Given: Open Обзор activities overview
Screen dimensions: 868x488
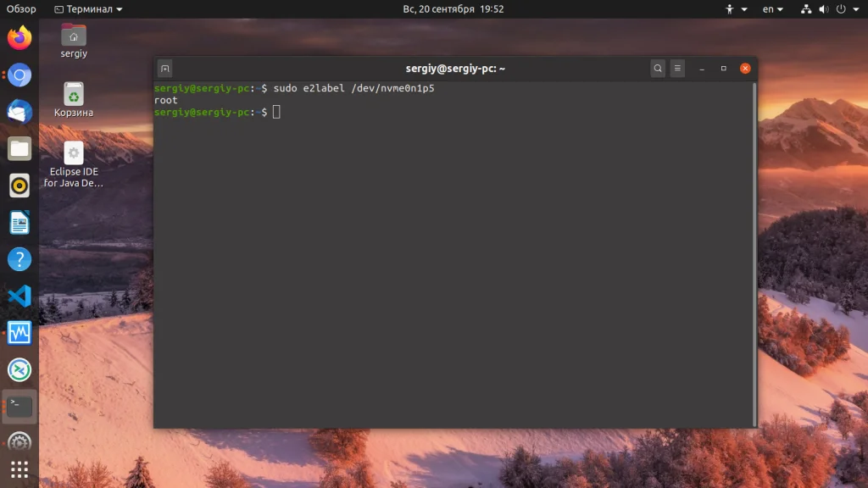Looking at the screenshot, I should click(x=21, y=8).
